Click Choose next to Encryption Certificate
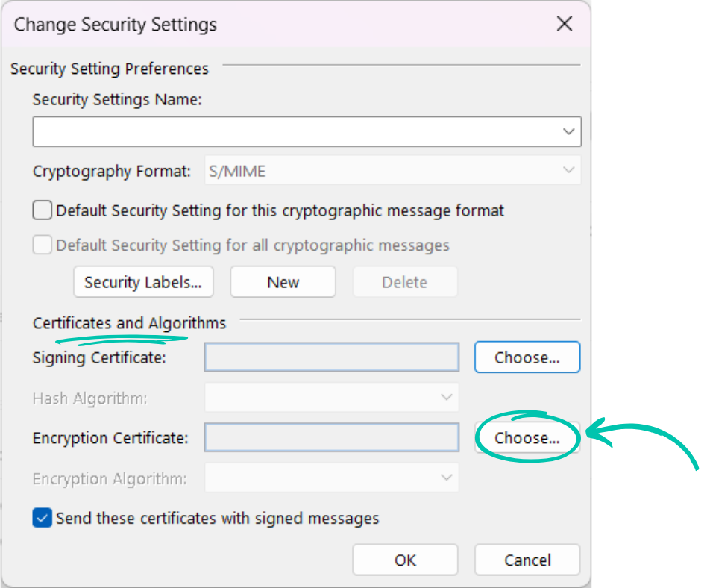 pyautogui.click(x=527, y=438)
